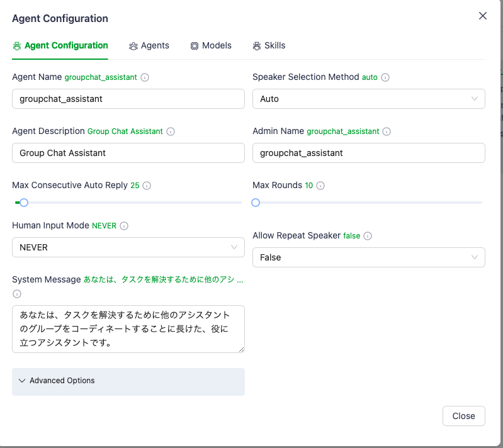Click info icon beside Admin Name label
Image resolution: width=503 pixels, height=448 pixels.
[387, 132]
